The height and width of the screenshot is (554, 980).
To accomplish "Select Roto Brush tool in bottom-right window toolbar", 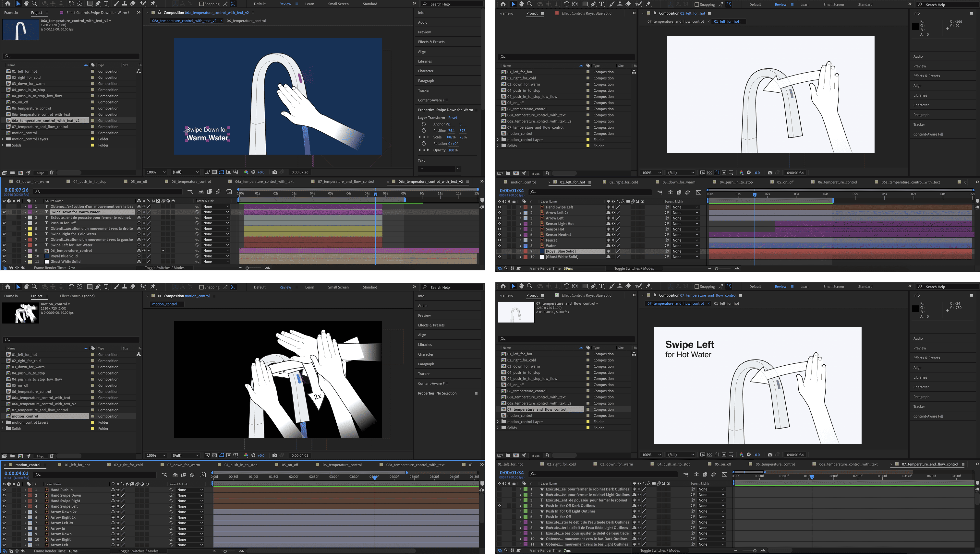I will click(638, 286).
